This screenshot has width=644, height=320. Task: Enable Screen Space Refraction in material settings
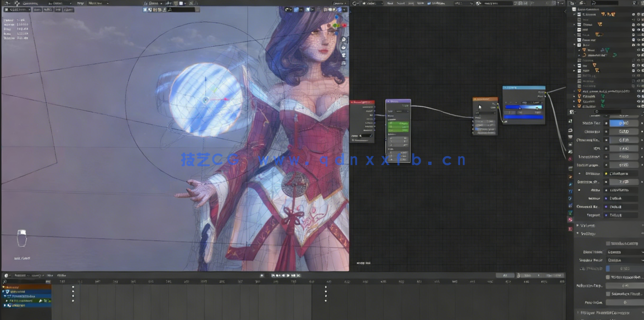(607, 278)
